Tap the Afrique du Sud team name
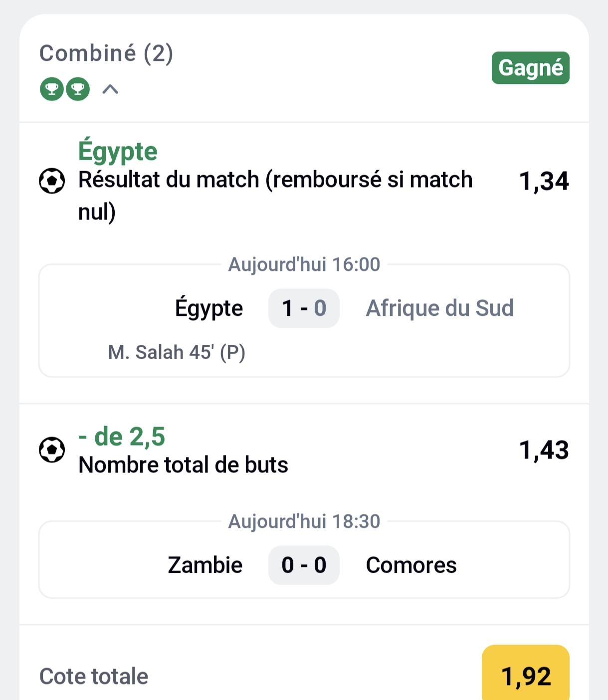This screenshot has width=608, height=700. pyautogui.click(x=439, y=308)
